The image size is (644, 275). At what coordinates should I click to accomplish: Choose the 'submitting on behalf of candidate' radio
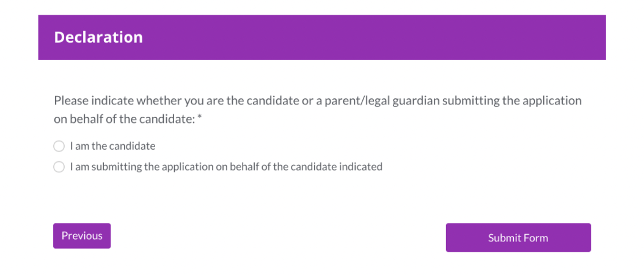tap(59, 167)
